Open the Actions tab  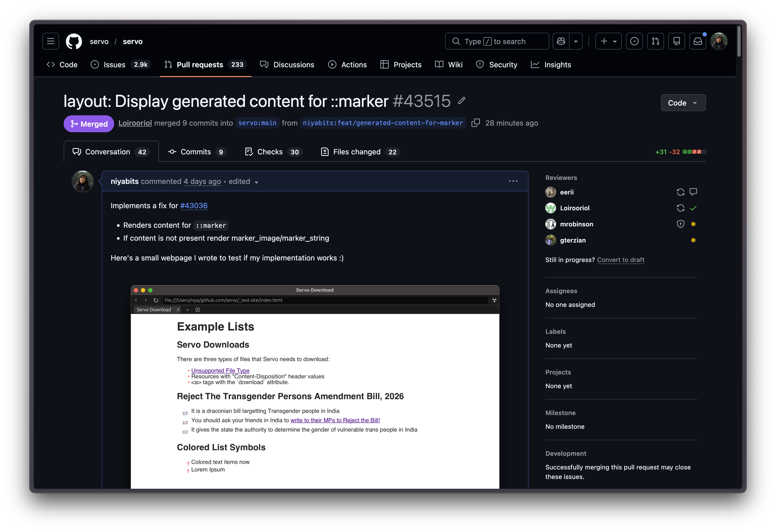[x=347, y=65]
